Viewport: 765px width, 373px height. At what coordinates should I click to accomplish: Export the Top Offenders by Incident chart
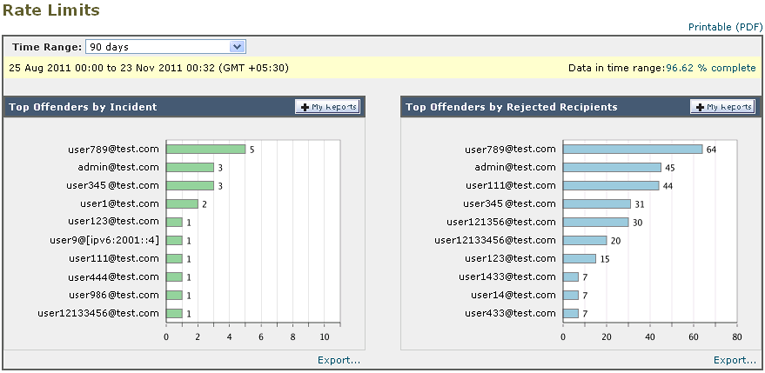tap(339, 360)
